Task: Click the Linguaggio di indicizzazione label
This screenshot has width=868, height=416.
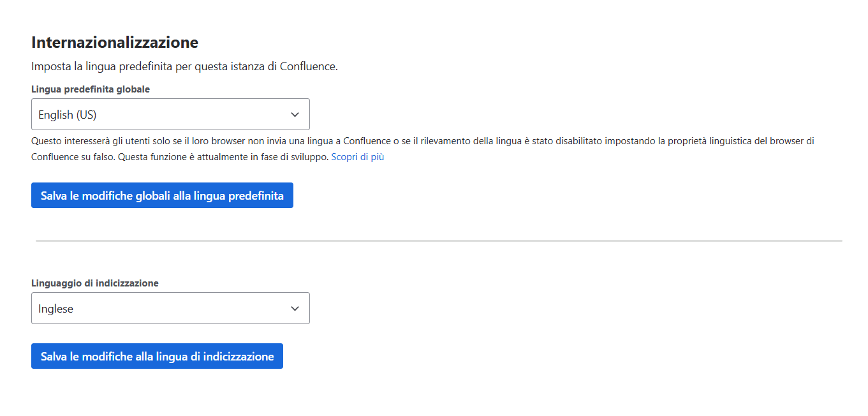Action: [95, 283]
